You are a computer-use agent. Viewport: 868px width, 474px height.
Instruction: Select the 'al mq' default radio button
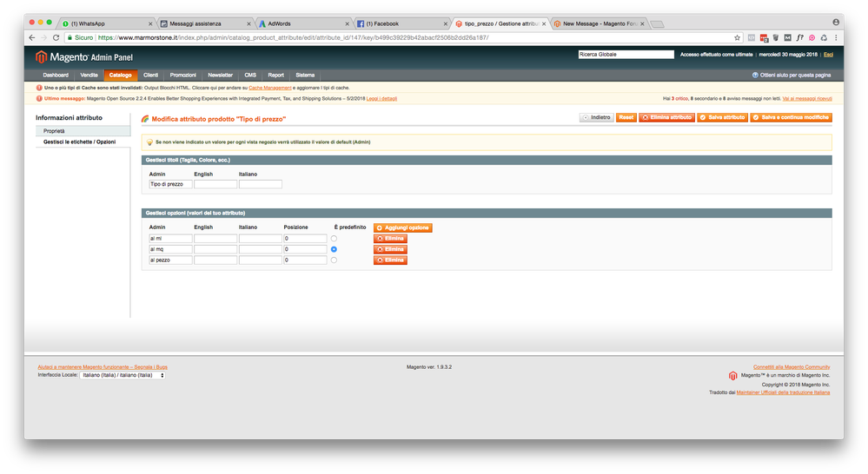click(x=335, y=249)
